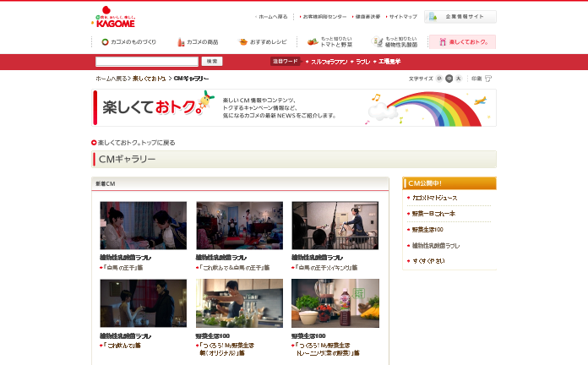Set font size to medium (中)
This screenshot has height=365, width=588.
click(x=449, y=79)
